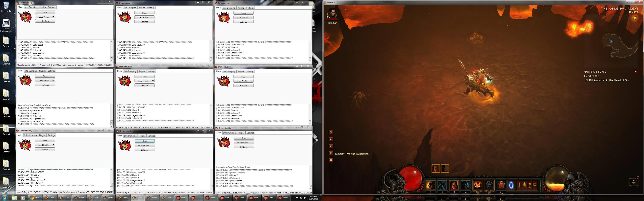
Task: Select Main tab in Gold 48471131 window
Action: click(219, 133)
